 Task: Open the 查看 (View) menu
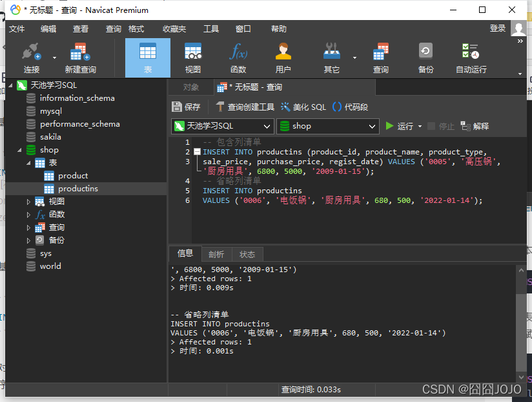tap(81, 29)
